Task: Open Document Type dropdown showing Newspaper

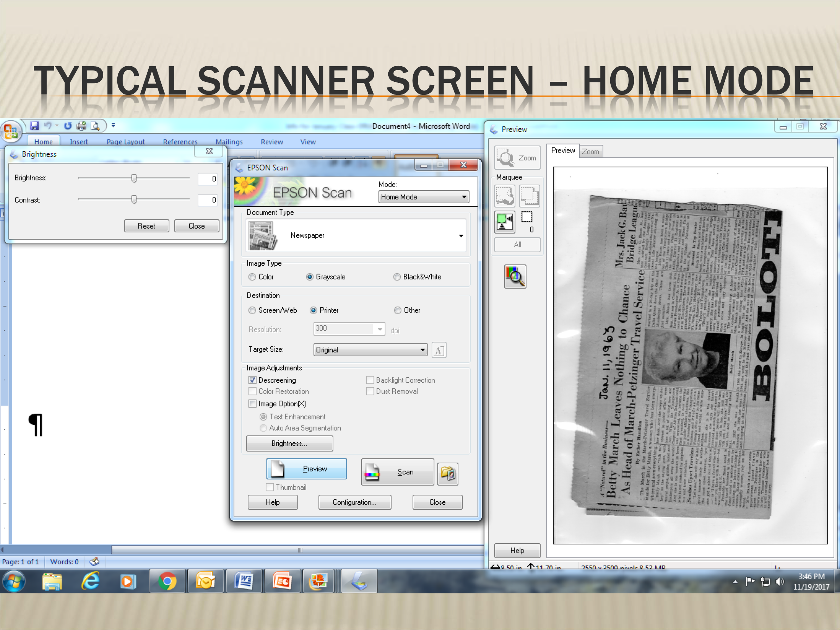Action: (356, 235)
